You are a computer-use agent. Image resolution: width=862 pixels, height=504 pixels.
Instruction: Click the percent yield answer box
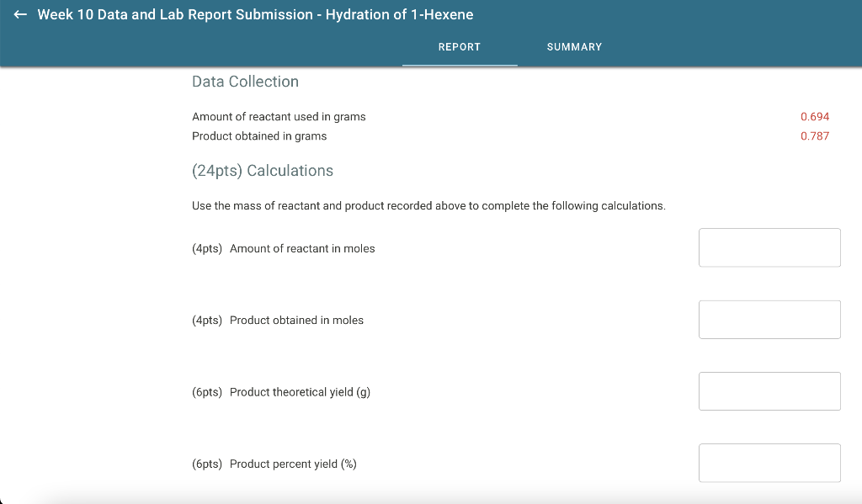pyautogui.click(x=769, y=463)
